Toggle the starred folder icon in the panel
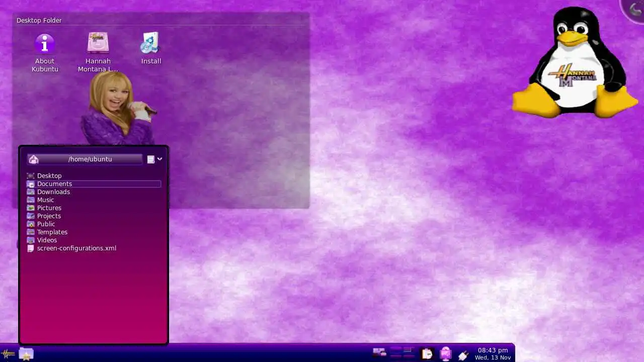This screenshot has height=362, width=644. (26, 354)
